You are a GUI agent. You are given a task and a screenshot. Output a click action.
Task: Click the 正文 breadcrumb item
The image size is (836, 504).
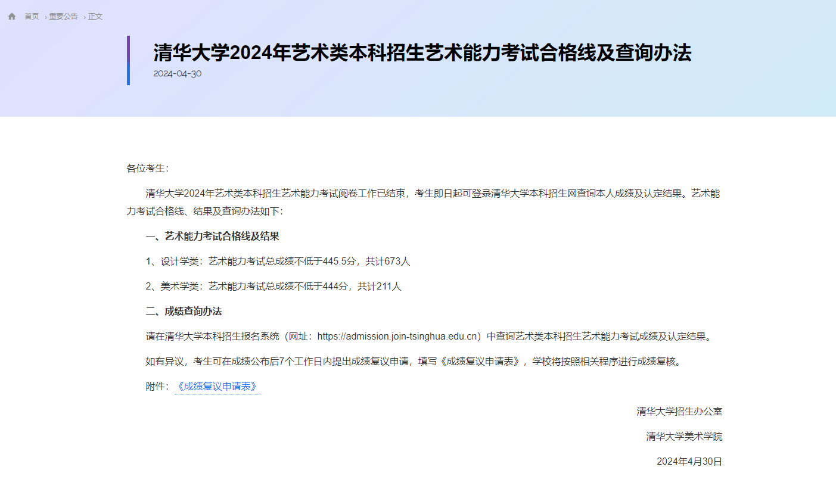tap(95, 17)
